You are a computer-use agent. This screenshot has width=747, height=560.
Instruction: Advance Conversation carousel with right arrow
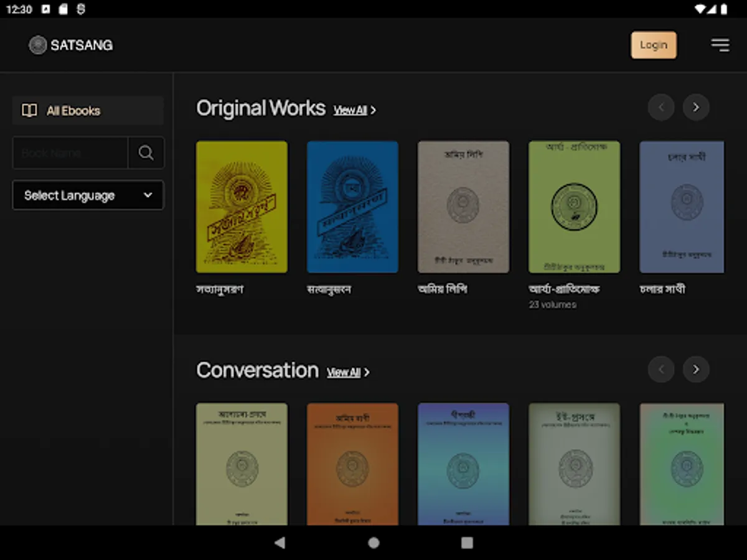point(696,370)
